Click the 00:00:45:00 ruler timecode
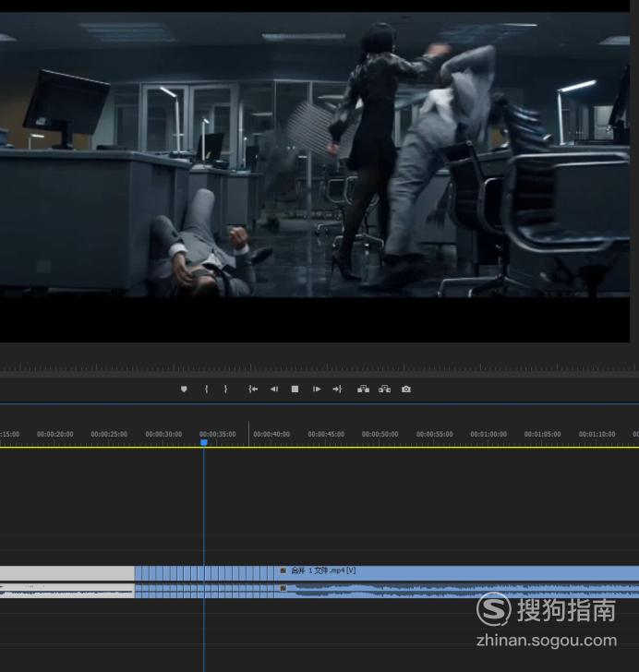The height and width of the screenshot is (672, 639). pos(326,434)
